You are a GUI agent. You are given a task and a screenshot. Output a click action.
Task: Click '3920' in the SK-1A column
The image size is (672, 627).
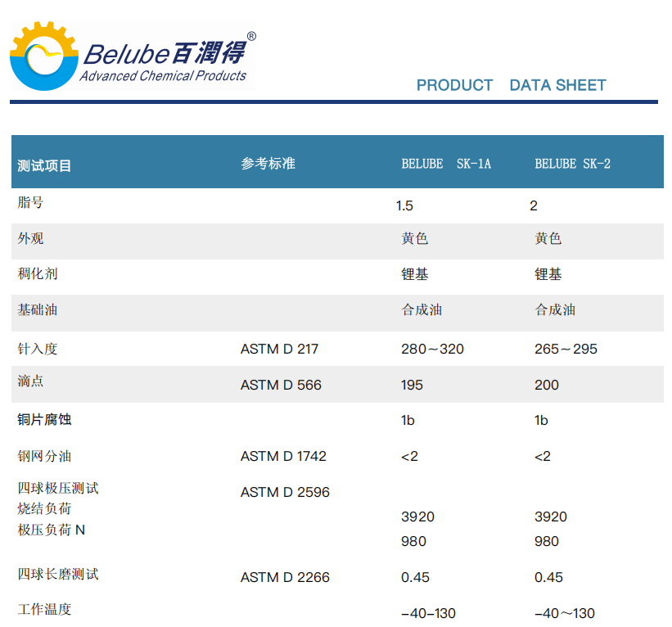pyautogui.click(x=417, y=516)
